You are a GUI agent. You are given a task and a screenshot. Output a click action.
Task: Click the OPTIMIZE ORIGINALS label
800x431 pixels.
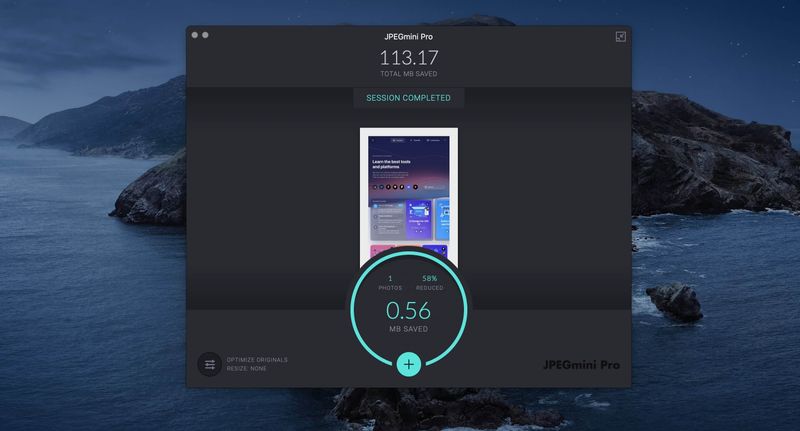pyautogui.click(x=257, y=360)
